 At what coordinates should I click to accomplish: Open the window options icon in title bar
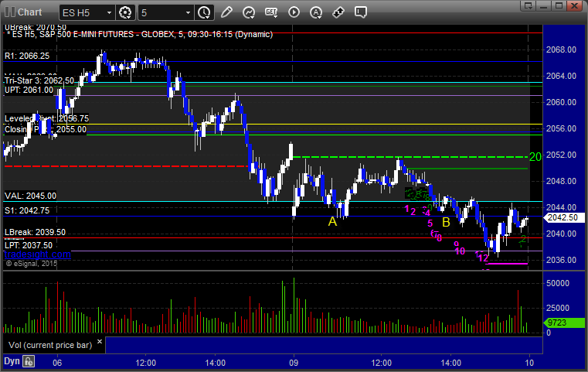pyautogui.click(x=529, y=5)
